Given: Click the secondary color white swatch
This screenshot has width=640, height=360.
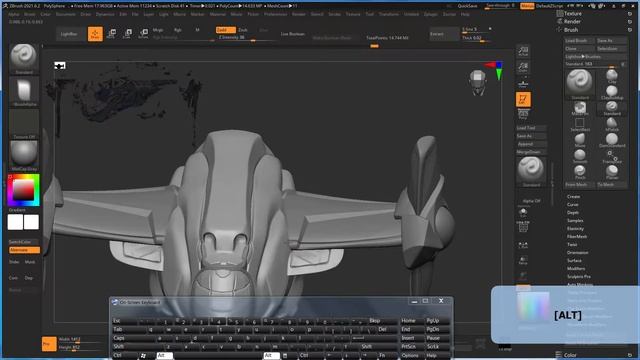Looking at the screenshot, I should point(15,222).
